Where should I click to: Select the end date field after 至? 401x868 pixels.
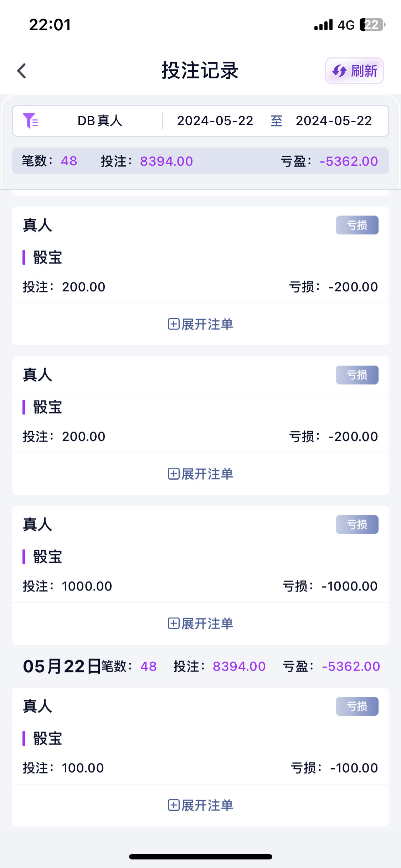coord(334,121)
